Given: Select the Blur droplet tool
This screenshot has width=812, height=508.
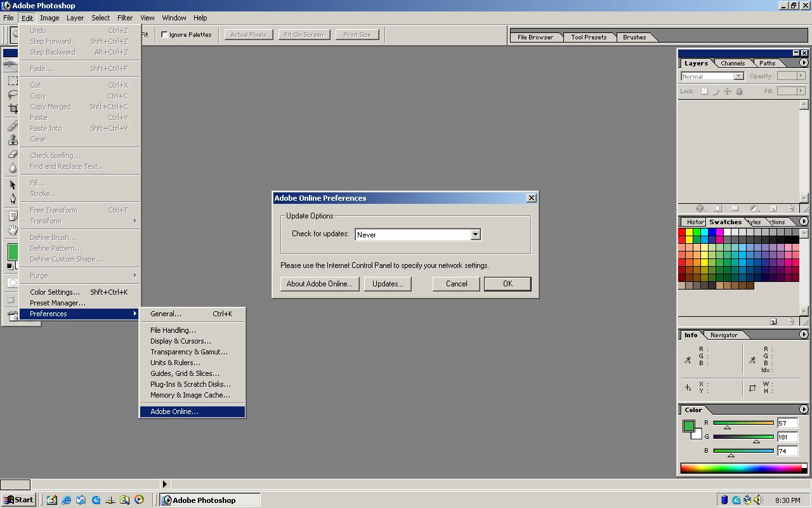Looking at the screenshot, I should (x=13, y=168).
